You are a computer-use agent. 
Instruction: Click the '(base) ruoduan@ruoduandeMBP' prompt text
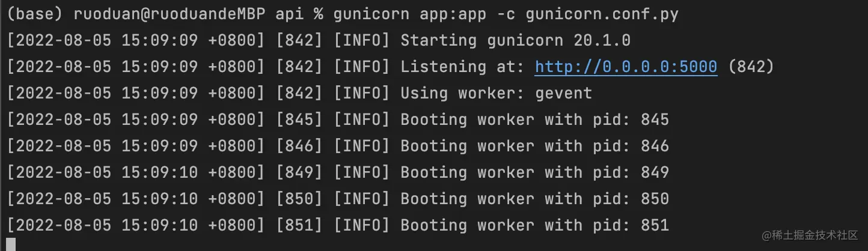[136, 15]
